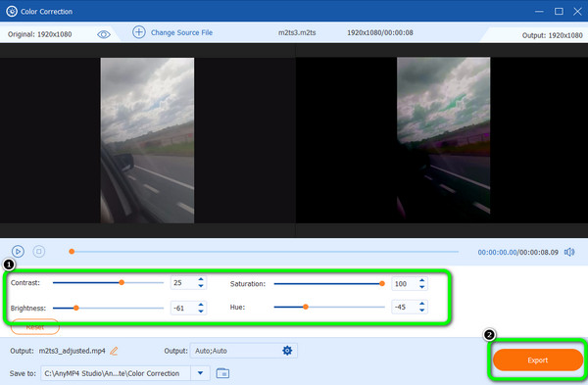The width and height of the screenshot is (588, 385).
Task: Open Change Source File link
Action: [x=181, y=32]
